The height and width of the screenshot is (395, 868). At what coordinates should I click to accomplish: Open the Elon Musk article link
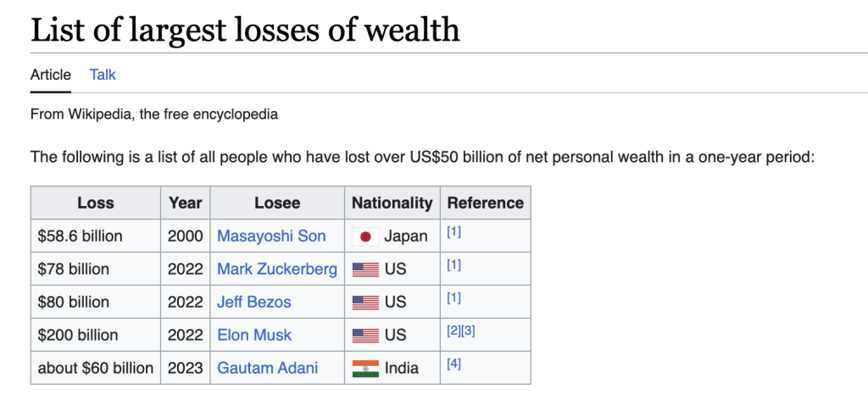tap(254, 336)
